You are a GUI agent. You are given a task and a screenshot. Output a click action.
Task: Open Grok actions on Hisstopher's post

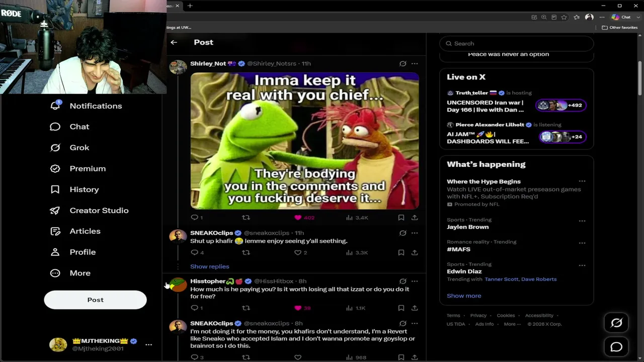point(403,281)
